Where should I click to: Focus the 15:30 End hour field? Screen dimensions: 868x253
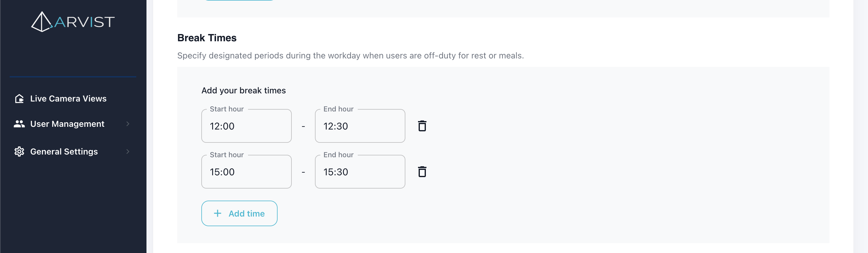pos(360,172)
